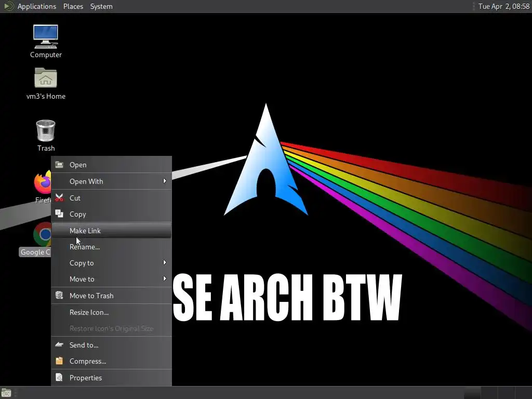Open the Places menu in top panel
The height and width of the screenshot is (399, 532).
click(73, 6)
